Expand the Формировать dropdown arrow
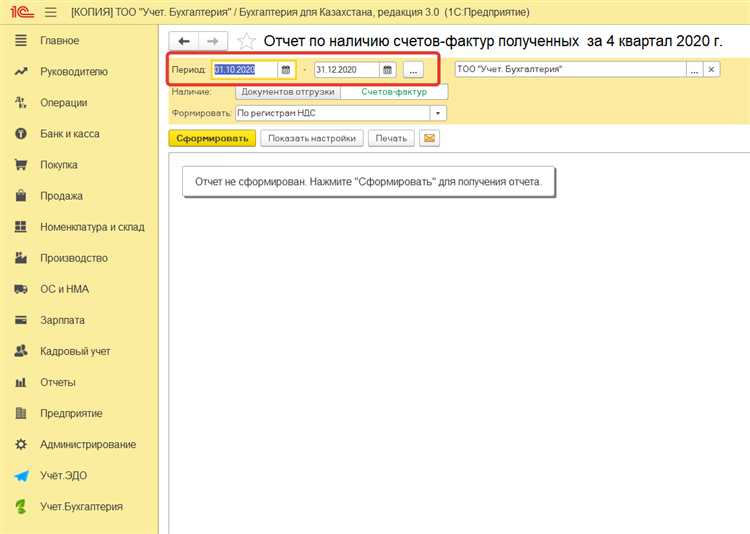The image size is (750, 534). pos(438,113)
